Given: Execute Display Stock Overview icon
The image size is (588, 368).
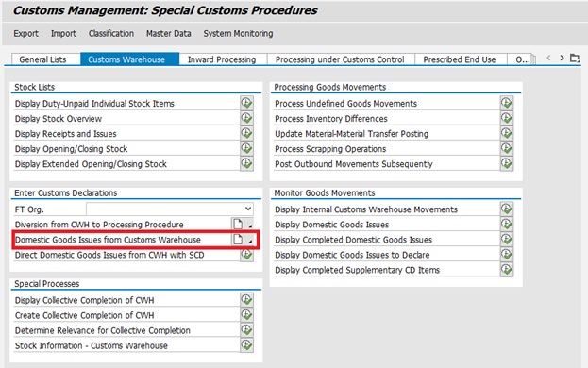Looking at the screenshot, I should coord(246,118).
